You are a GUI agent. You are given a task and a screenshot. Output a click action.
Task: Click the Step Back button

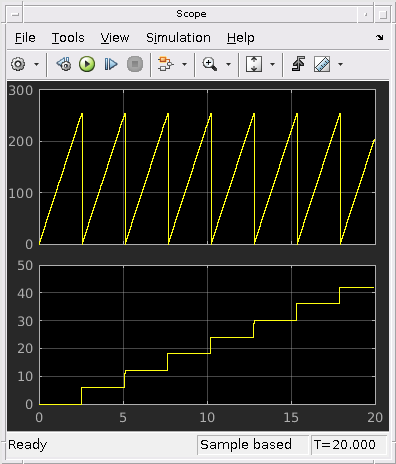tap(64, 64)
